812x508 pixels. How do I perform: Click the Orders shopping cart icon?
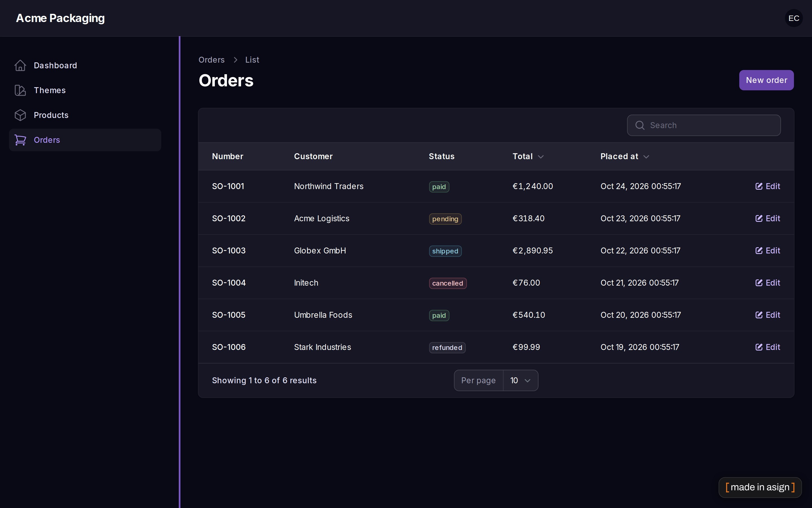tap(20, 140)
